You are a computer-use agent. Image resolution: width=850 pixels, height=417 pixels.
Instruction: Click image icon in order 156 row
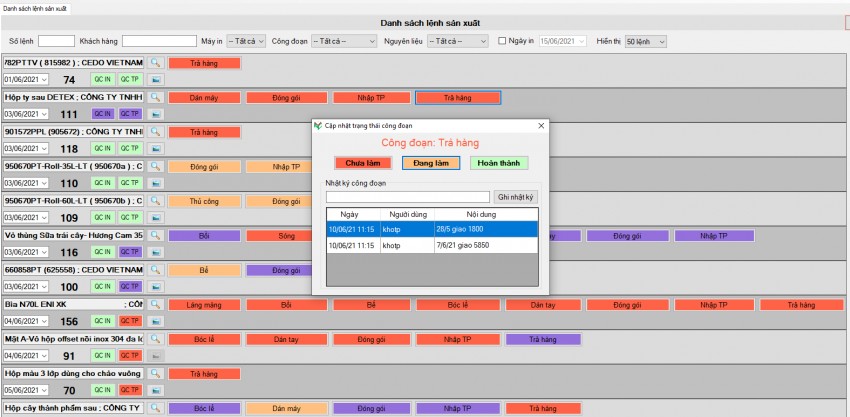tap(156, 321)
